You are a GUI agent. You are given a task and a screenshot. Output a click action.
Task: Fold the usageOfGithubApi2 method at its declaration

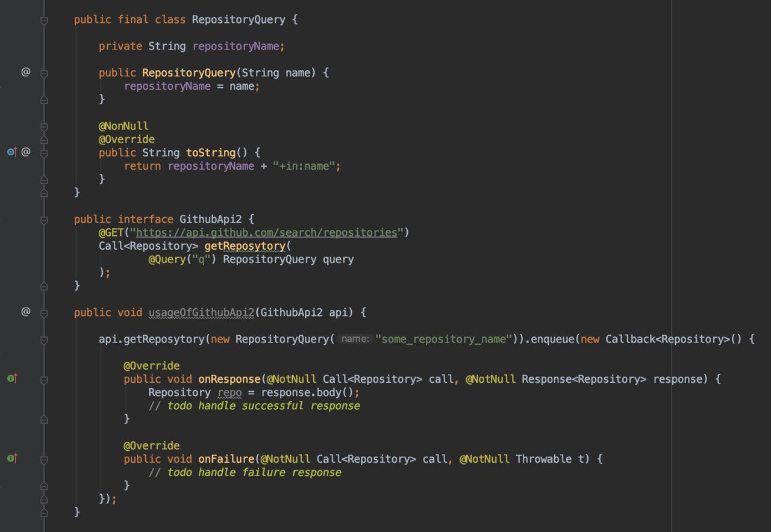coord(43,313)
